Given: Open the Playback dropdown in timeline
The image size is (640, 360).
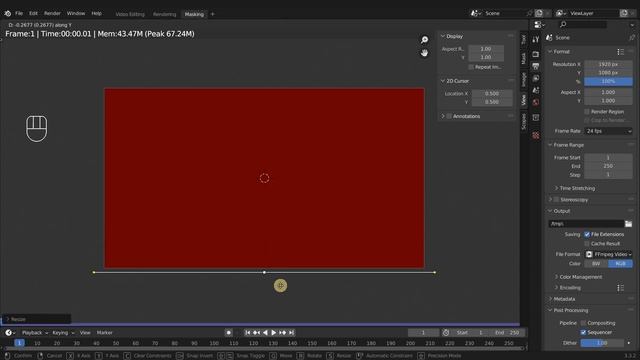Looking at the screenshot, I should coord(35,333).
